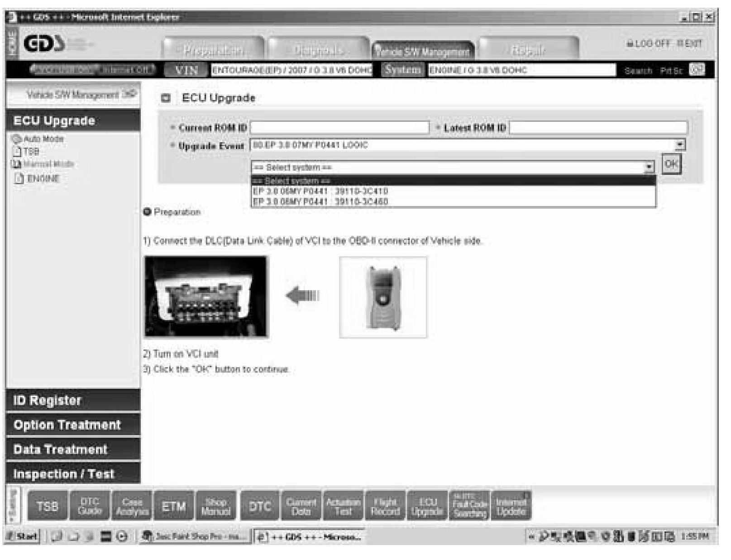Open the Flight Record tool
The height and width of the screenshot is (560, 731).
coord(385,506)
